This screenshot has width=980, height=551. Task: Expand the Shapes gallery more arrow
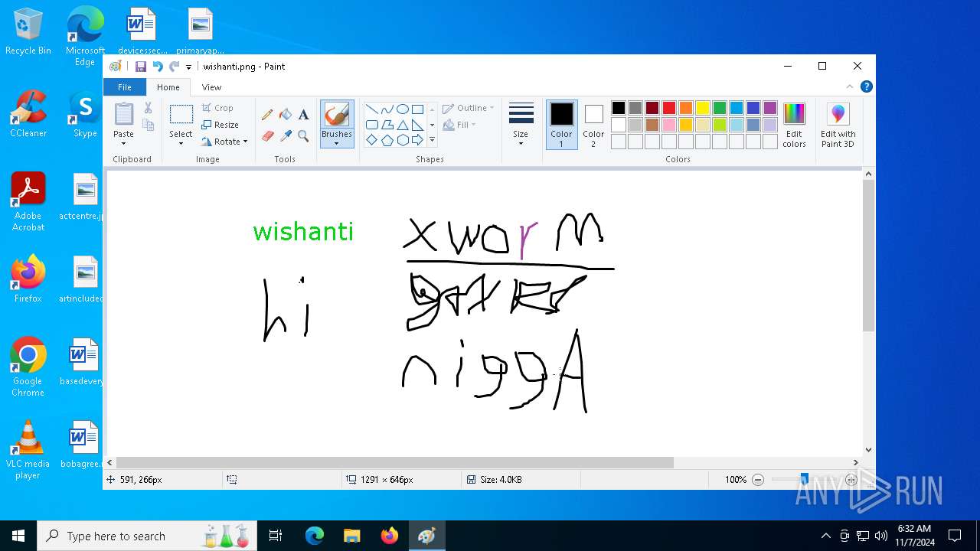[x=432, y=140]
